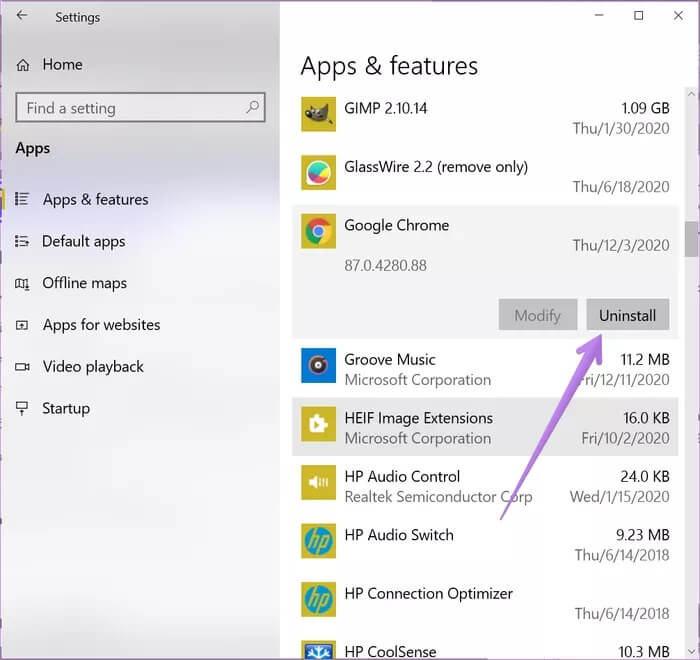700x660 pixels.
Task: Click the Default apps sidebar icon
Action: (x=22, y=241)
